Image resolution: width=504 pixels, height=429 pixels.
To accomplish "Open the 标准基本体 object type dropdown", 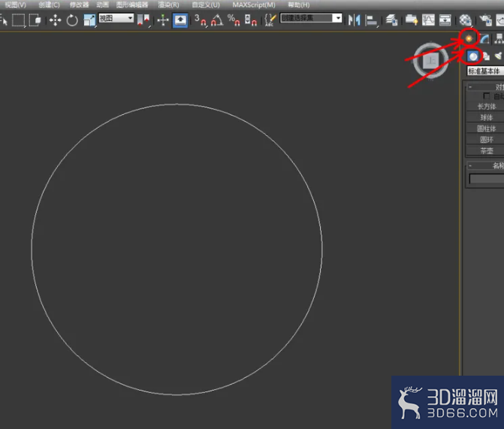I will tap(485, 71).
